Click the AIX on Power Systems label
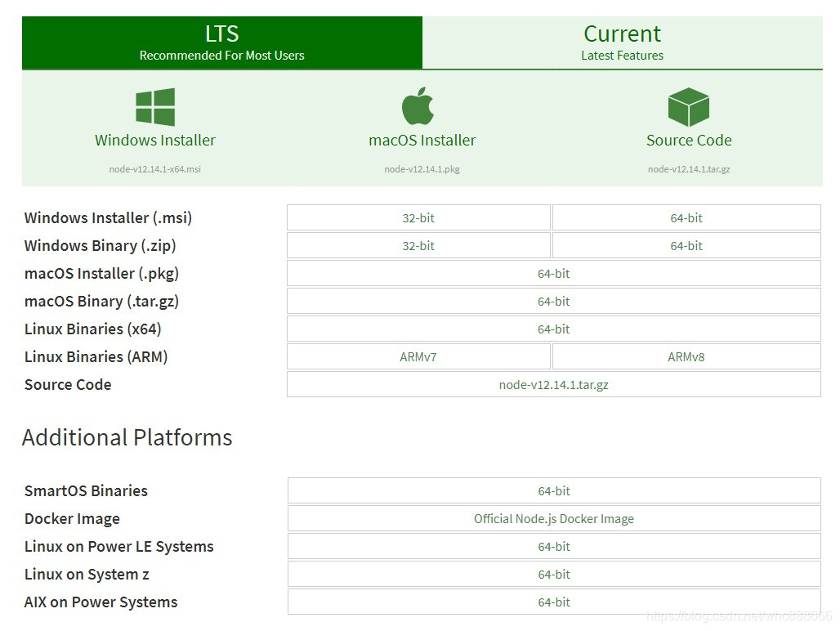This screenshot has width=840, height=631. coord(101,602)
